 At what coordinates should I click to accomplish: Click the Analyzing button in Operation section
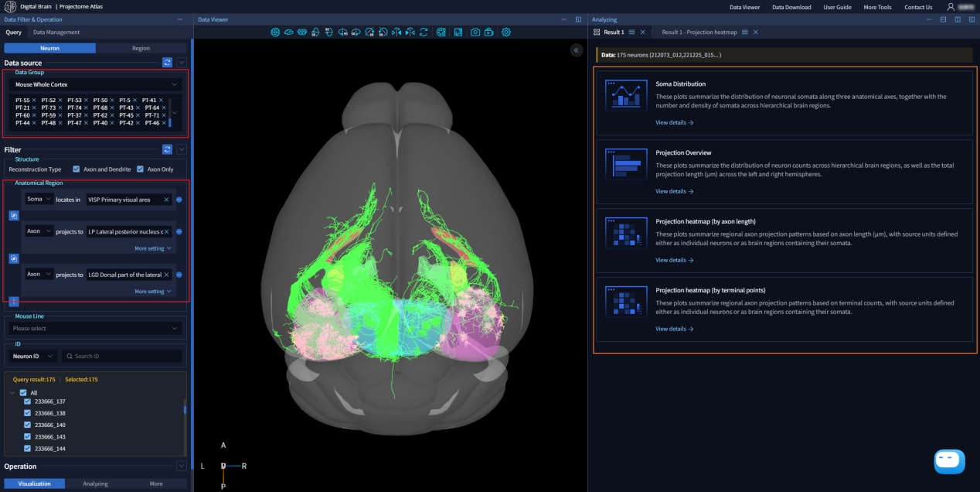click(95, 483)
